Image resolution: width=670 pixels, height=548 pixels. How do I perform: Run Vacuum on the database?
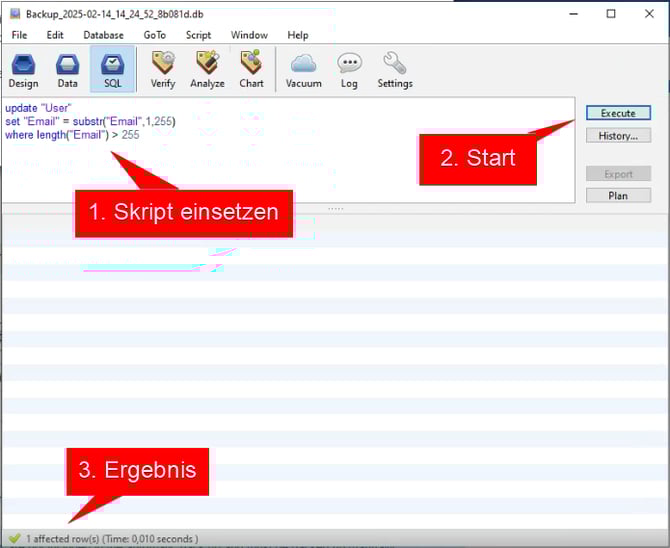(303, 70)
